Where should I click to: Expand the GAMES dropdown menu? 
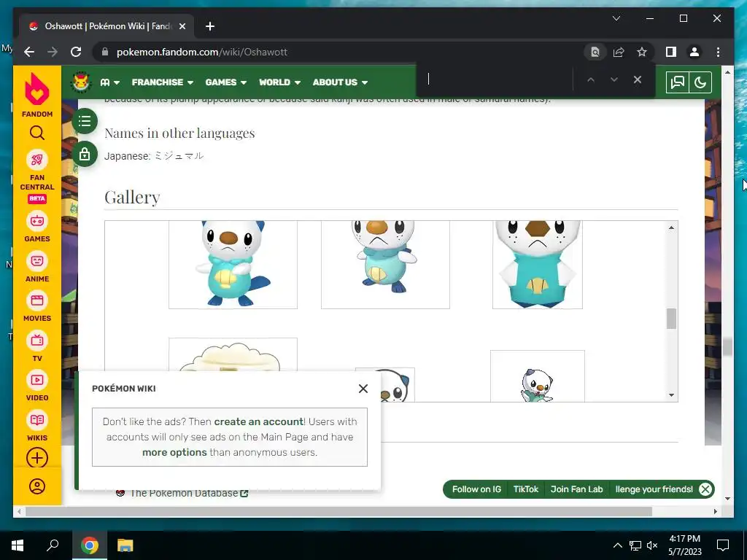[x=226, y=82]
